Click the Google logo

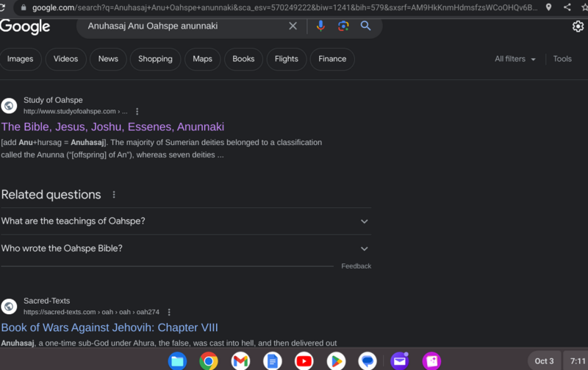[25, 26]
